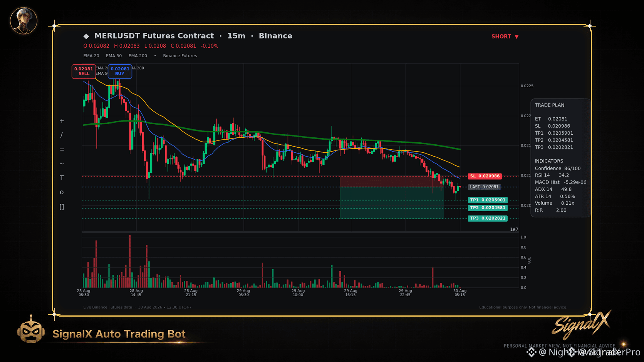Toggle EMA 20 in the legend row
This screenshot has width=644, height=362.
pyautogui.click(x=91, y=56)
